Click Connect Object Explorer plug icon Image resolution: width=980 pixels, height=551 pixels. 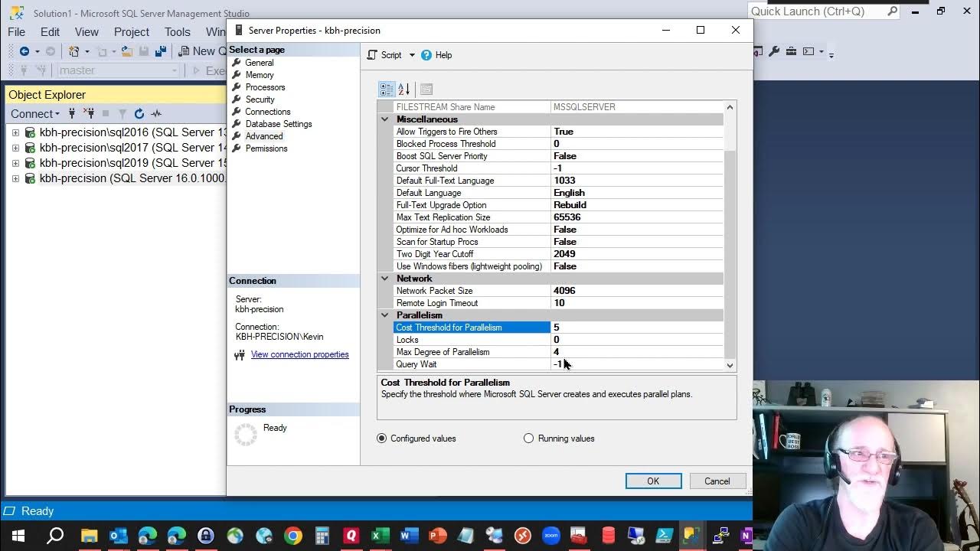[73, 113]
